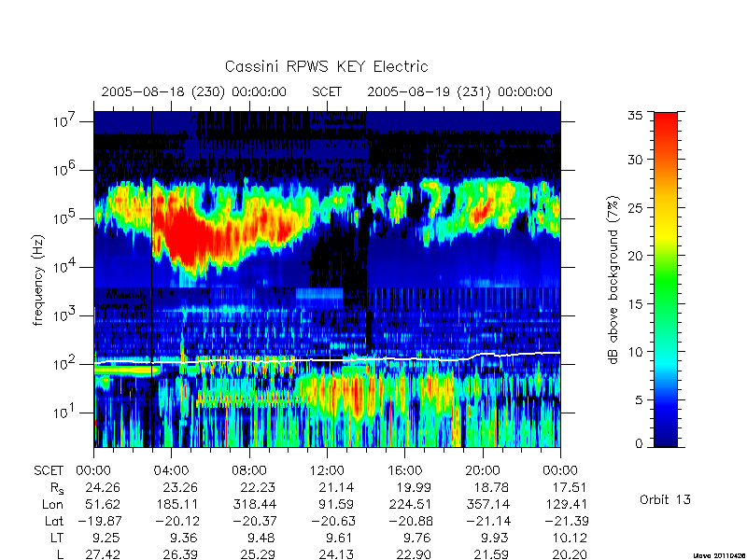
Task: Click the color bar tick label 20
Action: tap(635, 255)
